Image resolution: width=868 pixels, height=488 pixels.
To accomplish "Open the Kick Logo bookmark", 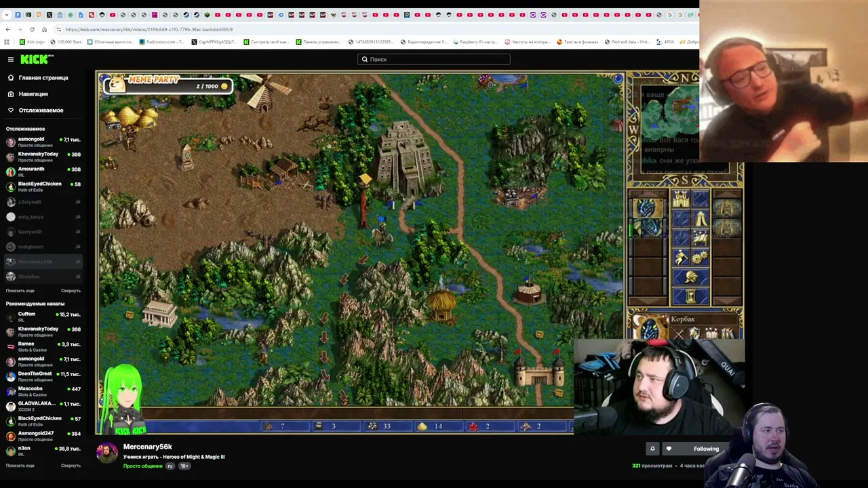I will (32, 42).
